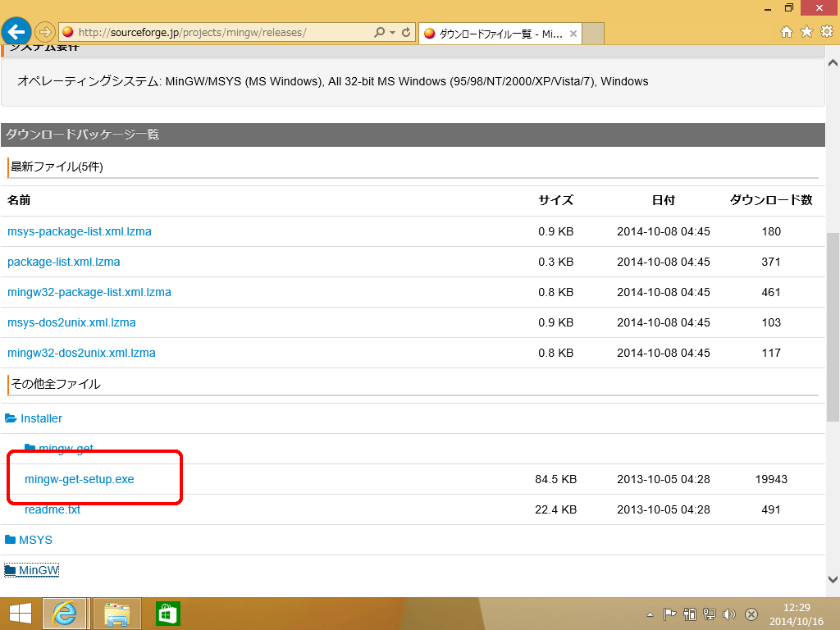Image resolution: width=840 pixels, height=630 pixels.
Task: Download mingw-get-setup.exe
Action: click(80, 479)
